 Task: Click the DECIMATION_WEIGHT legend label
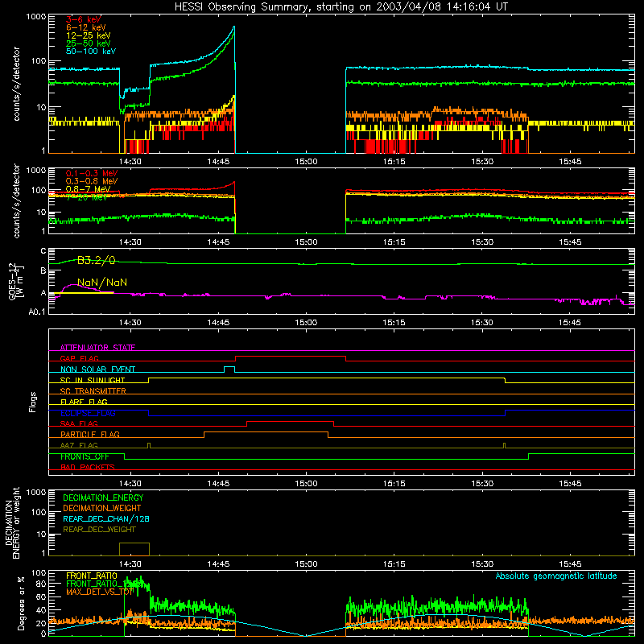[102, 508]
